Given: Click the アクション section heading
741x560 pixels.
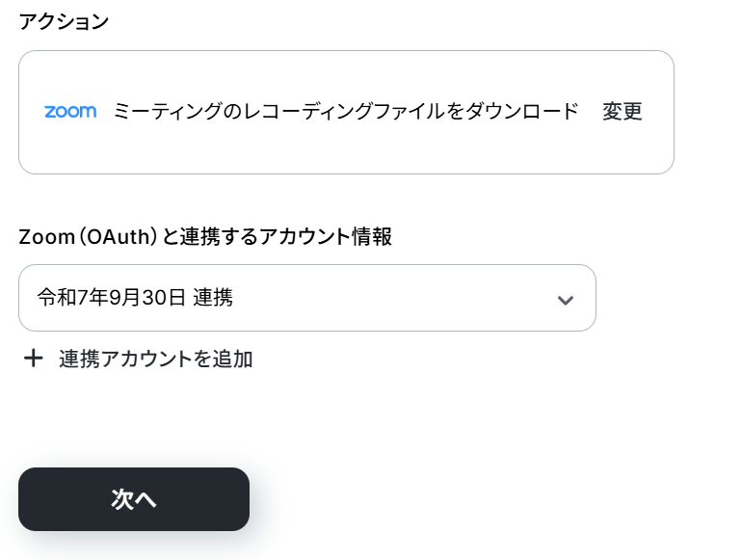Looking at the screenshot, I should click(x=64, y=22).
